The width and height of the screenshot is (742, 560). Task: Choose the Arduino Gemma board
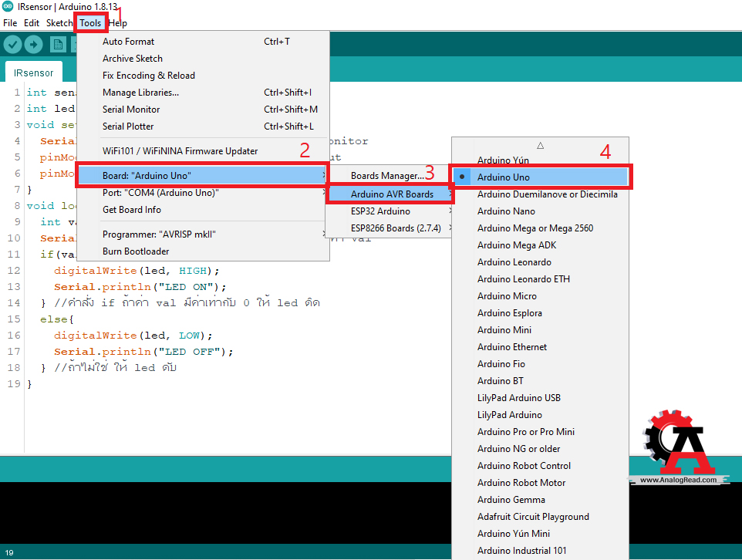541,500
